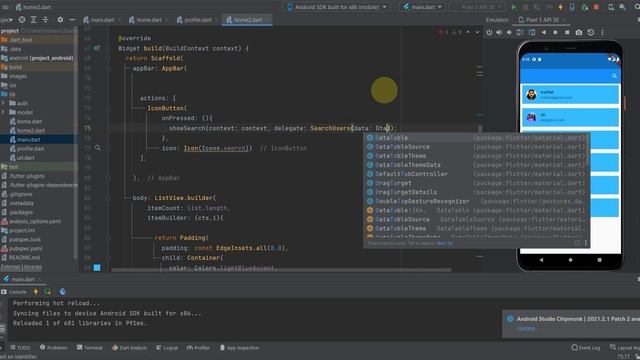Open emulator extended controls three-dot menu

pyautogui.click(x=602, y=32)
